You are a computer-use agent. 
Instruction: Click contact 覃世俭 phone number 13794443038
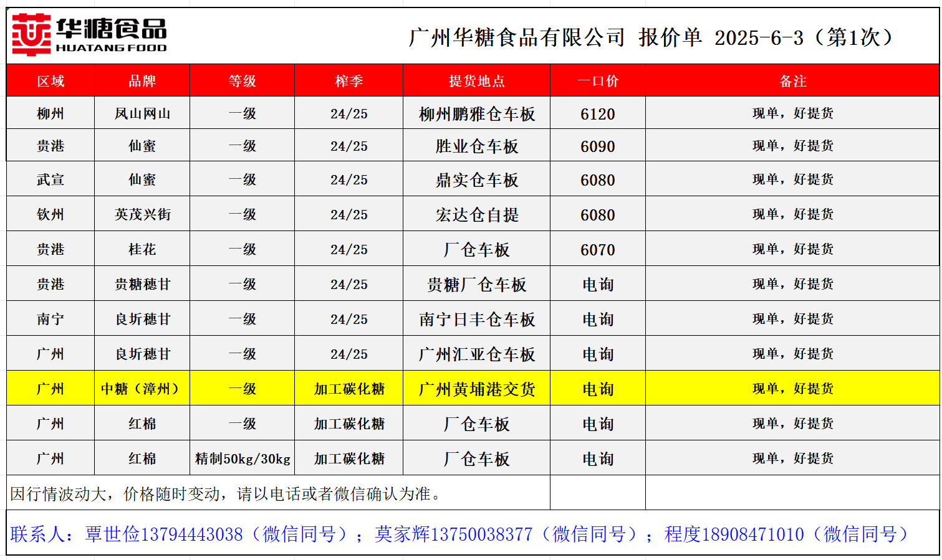click(191, 534)
